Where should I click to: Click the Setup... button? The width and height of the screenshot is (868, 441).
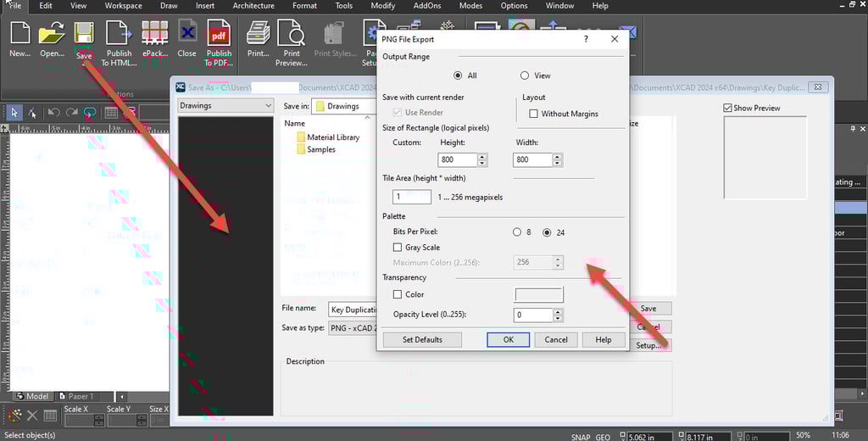(x=648, y=345)
